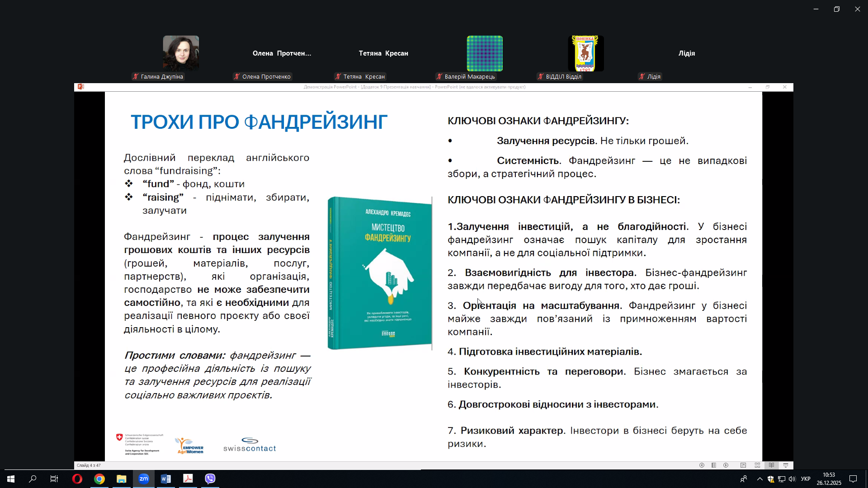Switch to Slide Sorter view icon

[x=757, y=465]
